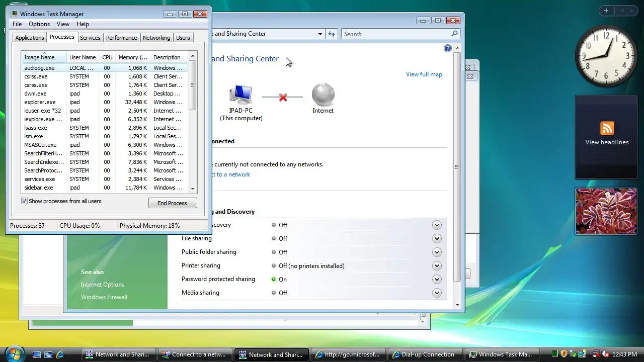Click the Network and Sharing Center vertical scrollbar
The height and width of the screenshot is (362, 644).
(457, 167)
